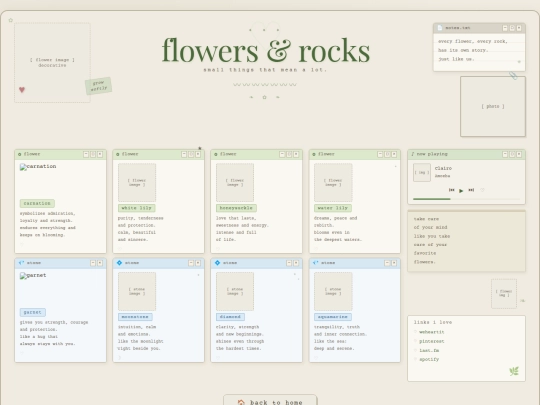Close the notes.txt window

pyautogui.click(x=519, y=28)
